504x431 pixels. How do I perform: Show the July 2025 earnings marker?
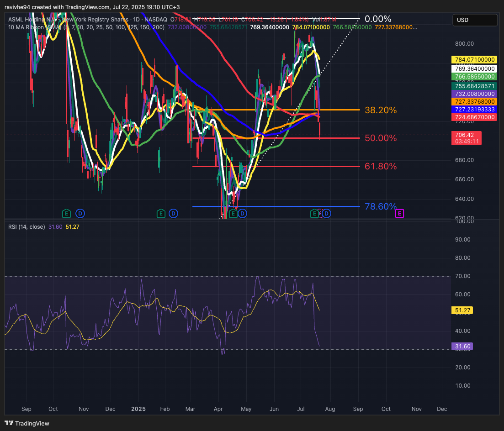314,213
